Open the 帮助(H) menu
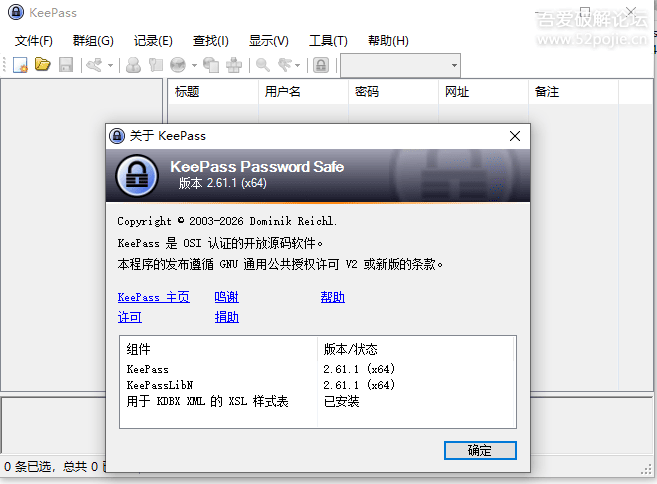Image resolution: width=657 pixels, height=484 pixels. coord(388,41)
